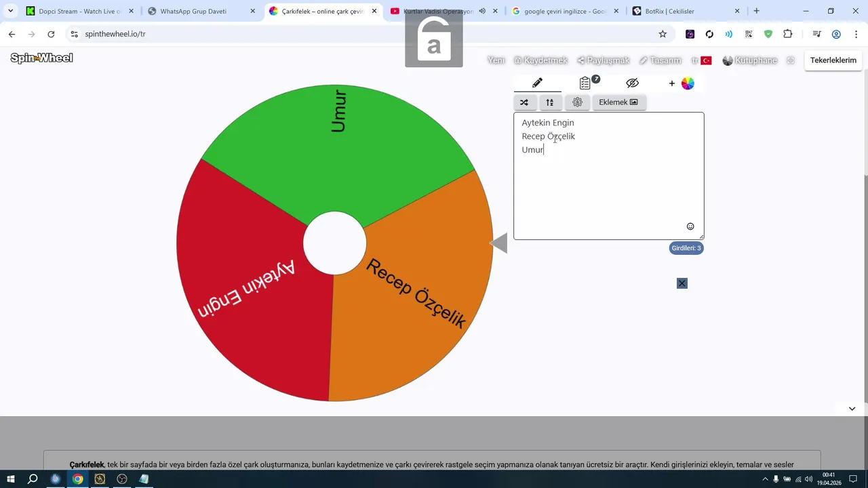868x488 pixels.
Task: Sort entries alphabetically
Action: pos(550,102)
